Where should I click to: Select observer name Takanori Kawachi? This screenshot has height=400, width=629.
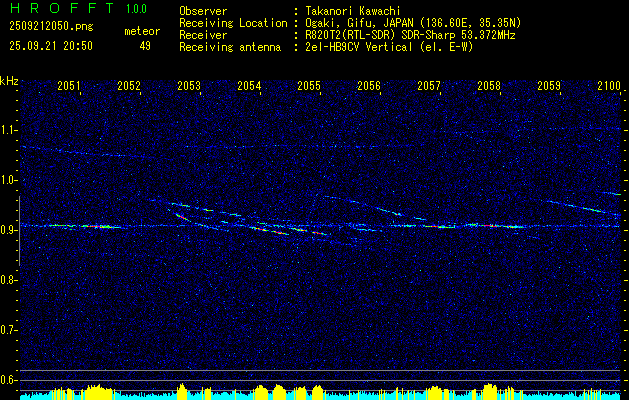353,11
